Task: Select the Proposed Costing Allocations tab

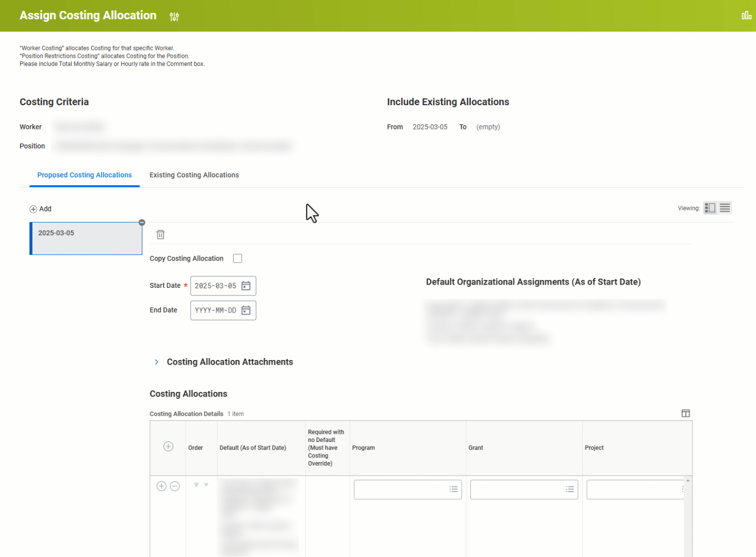Action: 84,175
